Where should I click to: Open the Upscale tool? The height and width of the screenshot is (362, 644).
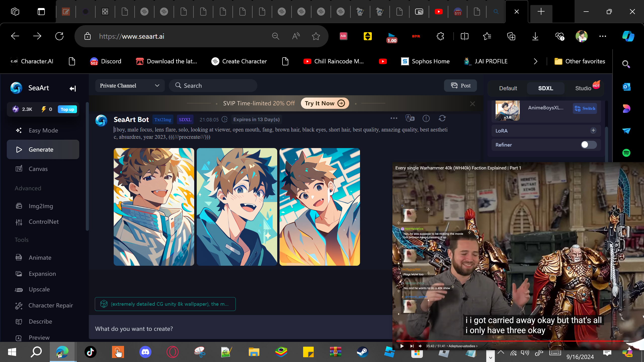43,289
